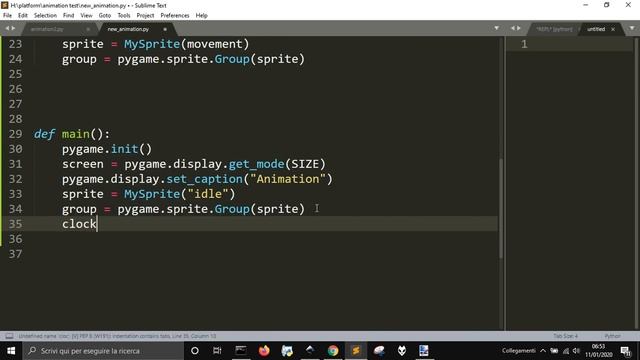
Task: Show hidden system tray icons
Action: point(543,351)
